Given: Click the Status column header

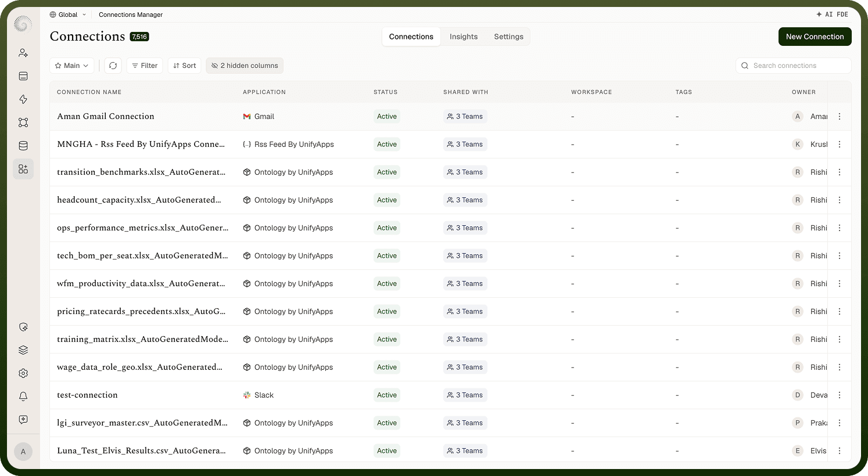Looking at the screenshot, I should [386, 92].
